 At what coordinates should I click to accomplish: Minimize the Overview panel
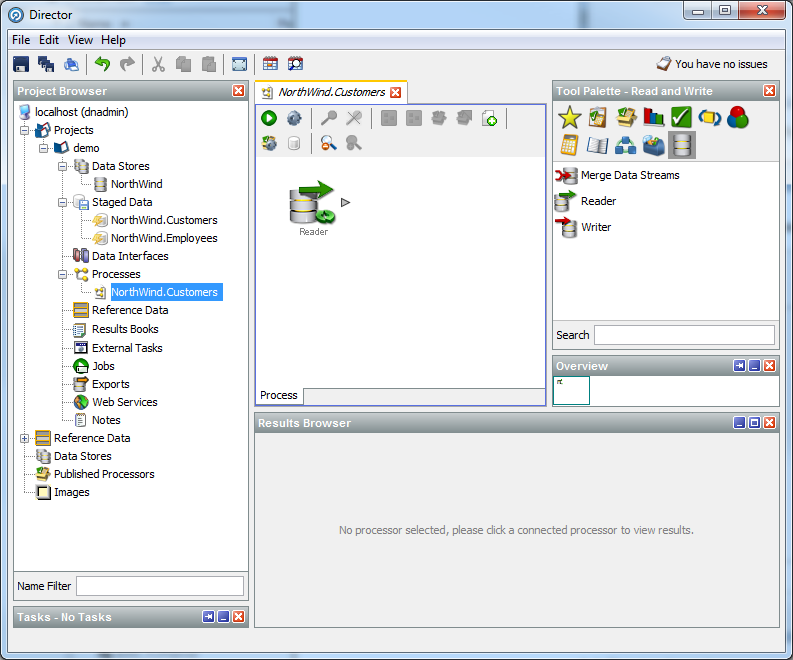pos(754,366)
